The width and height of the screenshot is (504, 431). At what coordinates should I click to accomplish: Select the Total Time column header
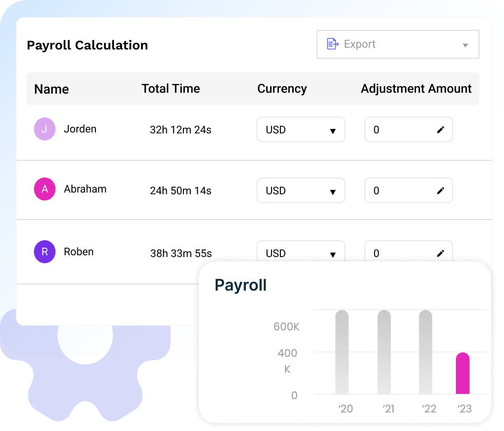click(x=171, y=88)
